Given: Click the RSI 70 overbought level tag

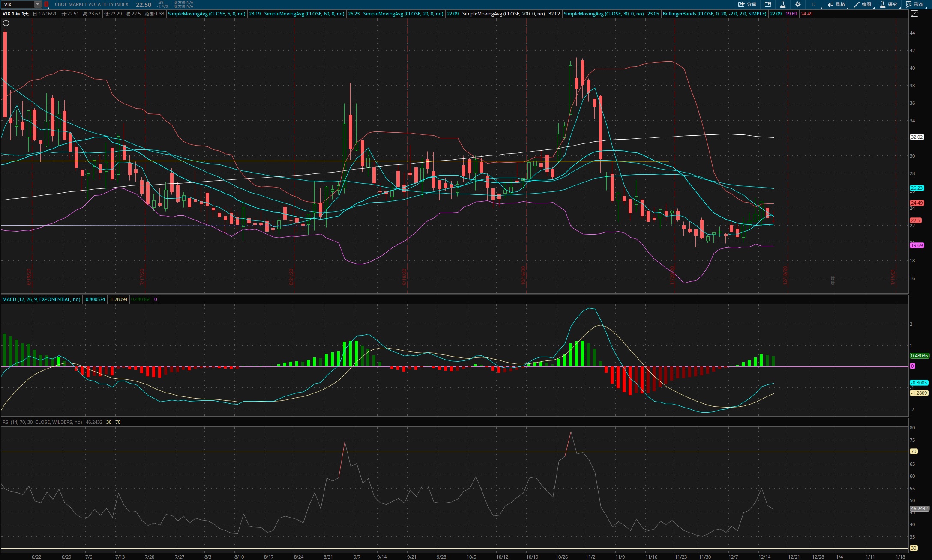Looking at the screenshot, I should [x=914, y=451].
